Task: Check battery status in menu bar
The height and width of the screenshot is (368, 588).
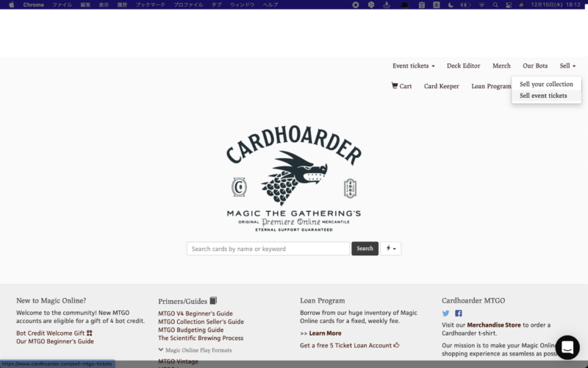Action: (465, 5)
